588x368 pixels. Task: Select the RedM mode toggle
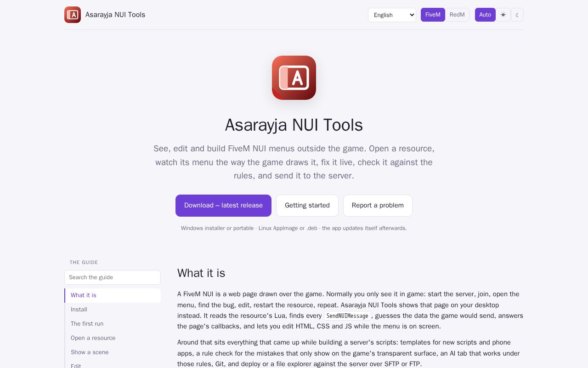click(457, 15)
